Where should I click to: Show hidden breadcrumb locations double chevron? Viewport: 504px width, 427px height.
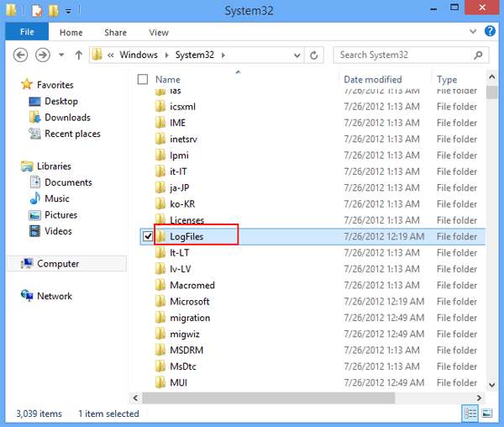coord(111,55)
